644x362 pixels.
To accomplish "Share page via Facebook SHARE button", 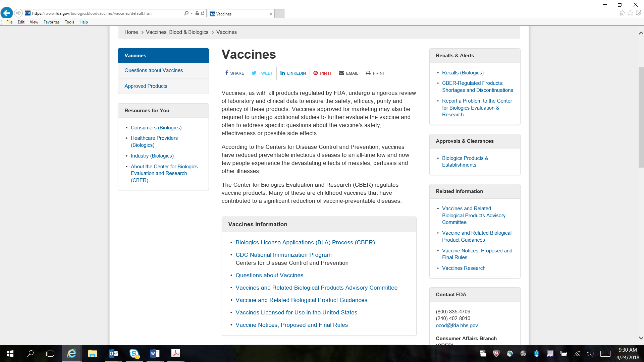I will click(x=235, y=73).
